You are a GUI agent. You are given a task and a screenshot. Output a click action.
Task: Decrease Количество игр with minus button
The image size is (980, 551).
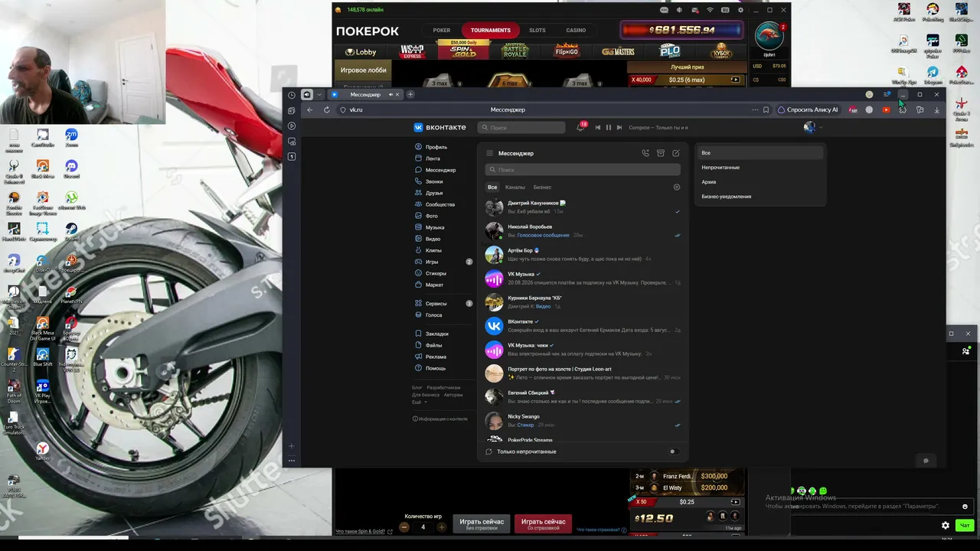pos(404,527)
